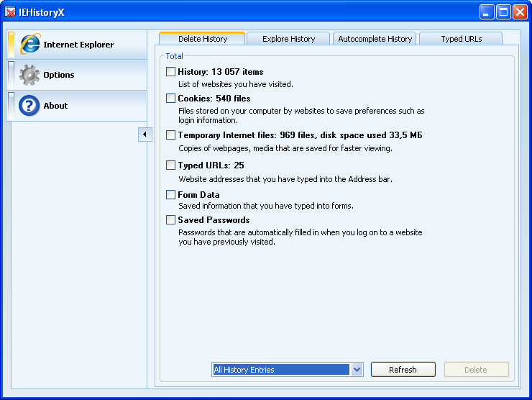The image size is (532, 400).
Task: Open the Explore History tab
Action: point(288,39)
